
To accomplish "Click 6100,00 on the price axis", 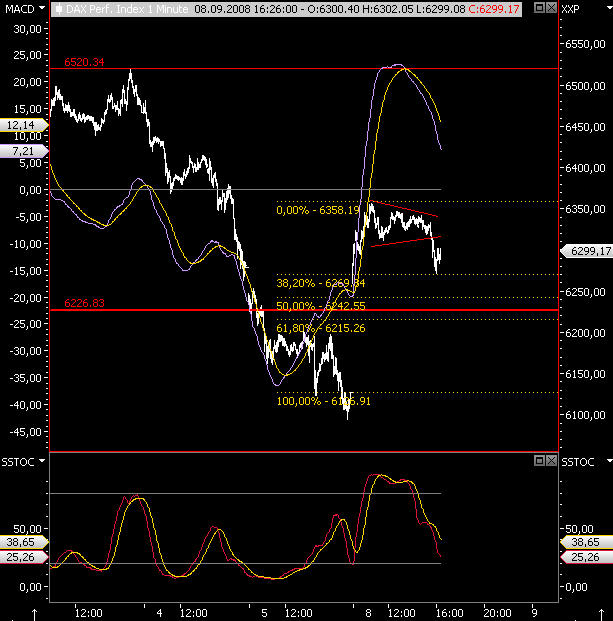I will tap(585, 415).
